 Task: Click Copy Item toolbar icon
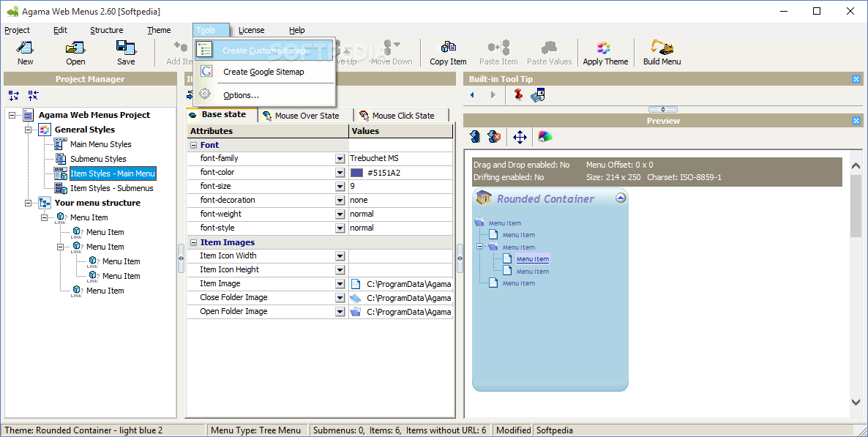click(448, 48)
